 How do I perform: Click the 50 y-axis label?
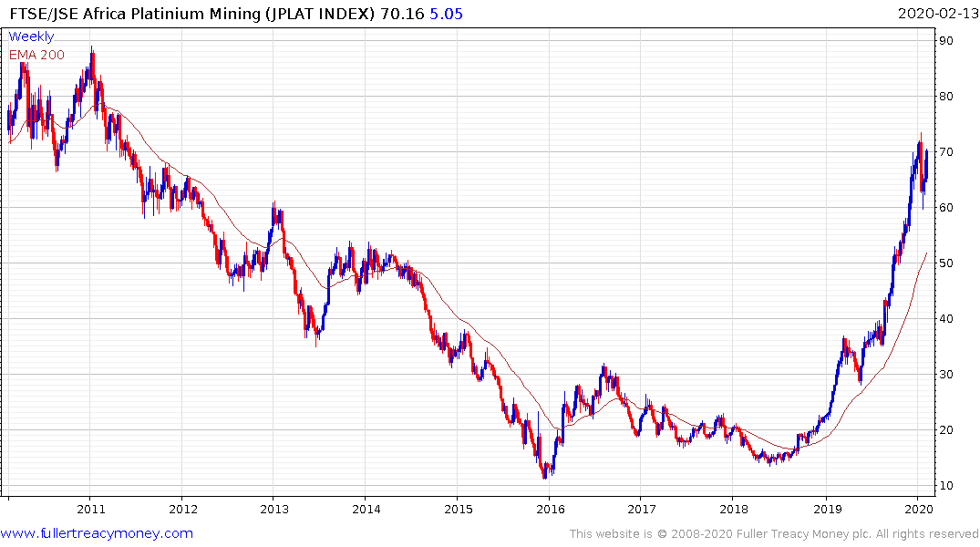(946, 263)
